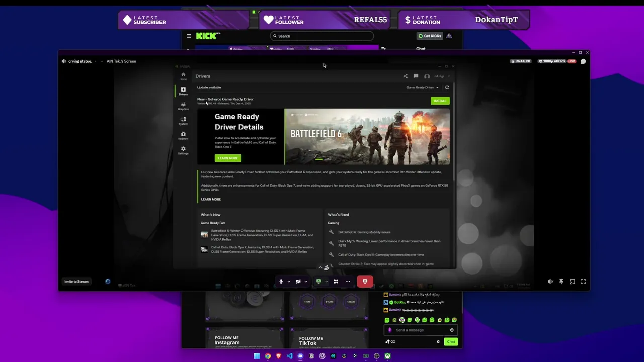The height and width of the screenshot is (362, 644).
Task: Open the Kick hamburger menu
Action: (x=189, y=36)
